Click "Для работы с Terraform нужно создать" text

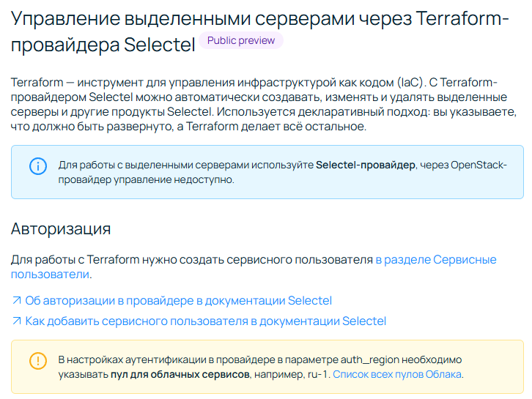pyautogui.click(x=116, y=260)
